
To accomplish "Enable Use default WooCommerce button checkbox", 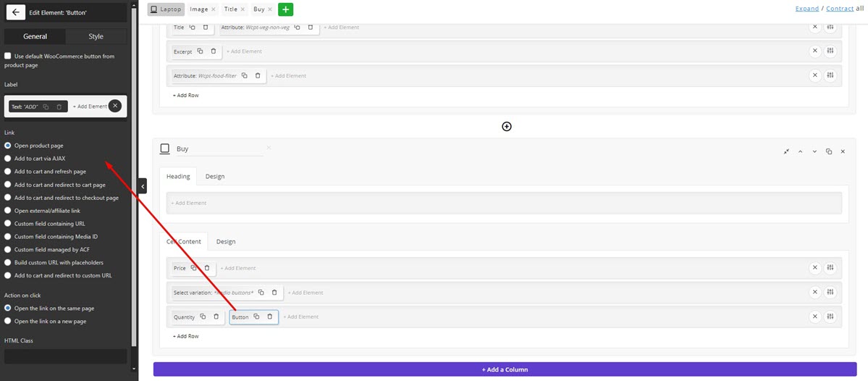I will pos(8,56).
